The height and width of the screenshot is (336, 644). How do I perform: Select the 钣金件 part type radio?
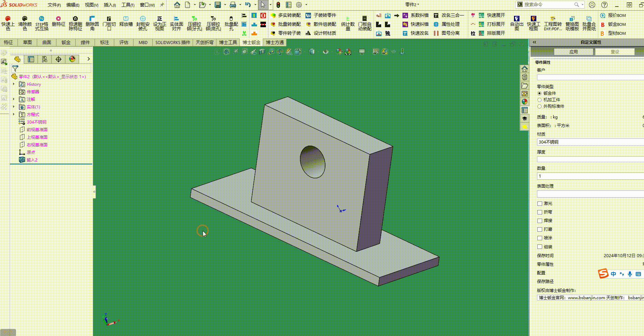click(539, 93)
